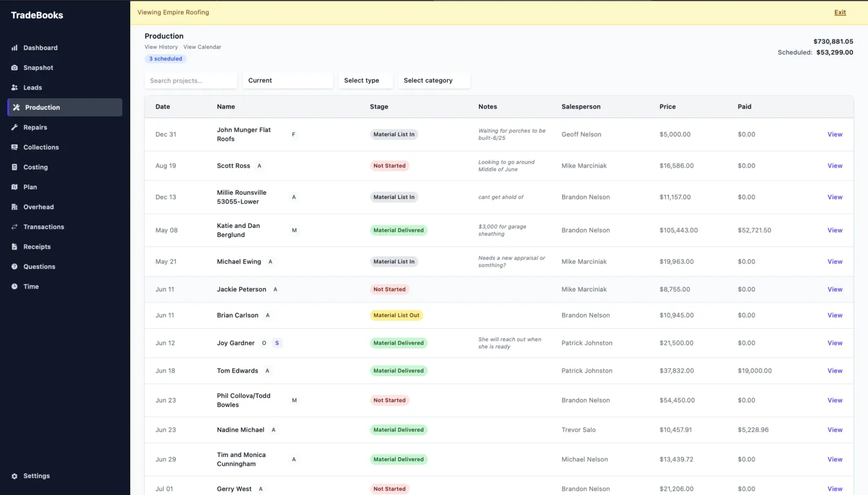This screenshot has height=495, width=868.
Task: Select the Leads people icon
Action: [x=14, y=87]
